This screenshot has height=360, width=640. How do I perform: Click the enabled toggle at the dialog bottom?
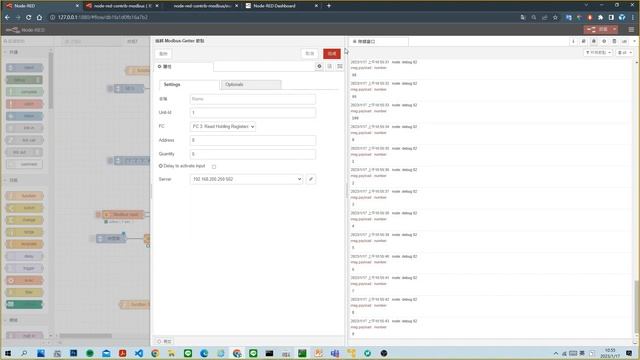tap(164, 341)
